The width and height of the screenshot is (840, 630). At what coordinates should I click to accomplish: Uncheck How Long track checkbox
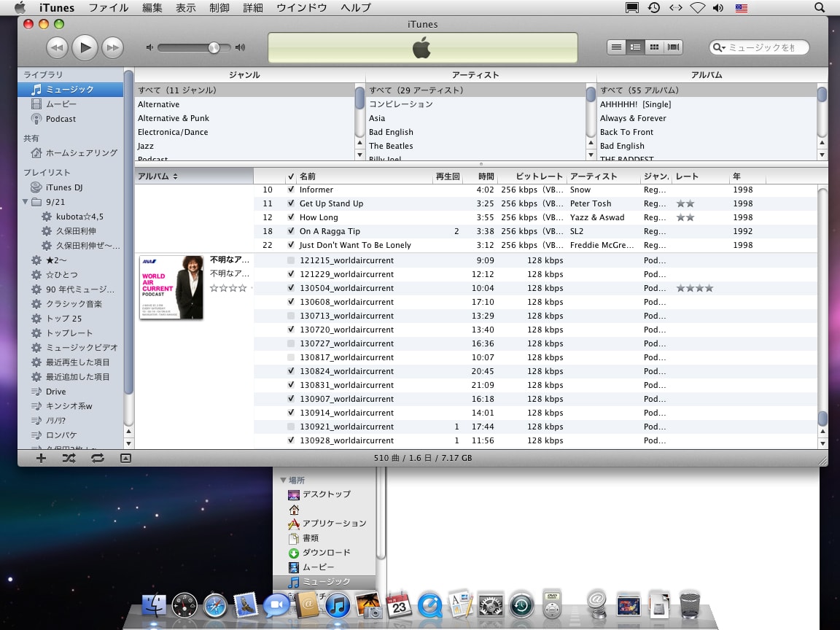(291, 217)
